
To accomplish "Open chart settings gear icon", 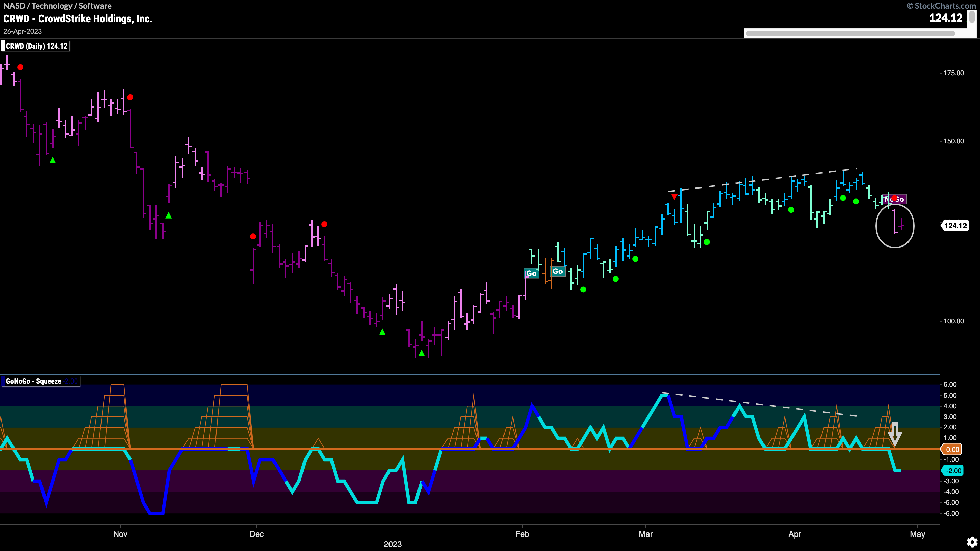I will (972, 542).
